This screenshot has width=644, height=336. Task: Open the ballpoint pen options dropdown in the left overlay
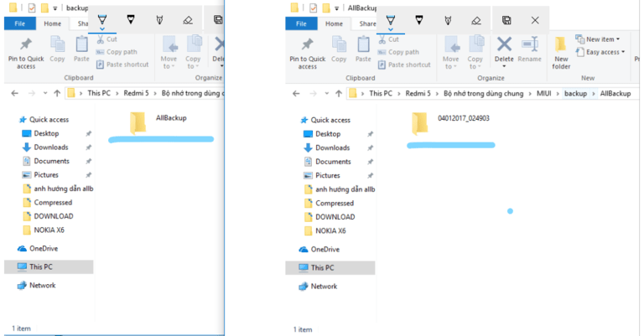point(102,29)
